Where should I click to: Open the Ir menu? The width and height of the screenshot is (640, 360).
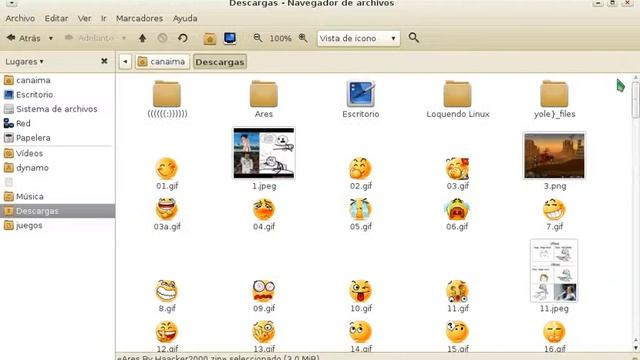pyautogui.click(x=104, y=18)
